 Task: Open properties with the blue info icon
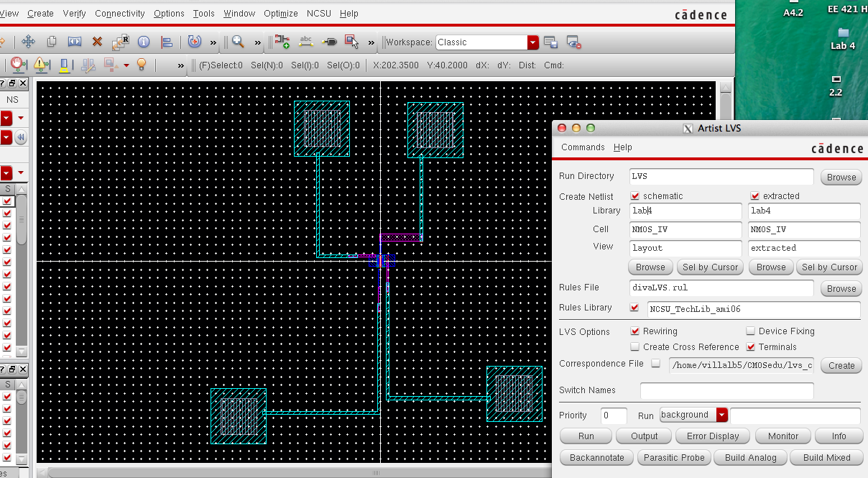143,42
